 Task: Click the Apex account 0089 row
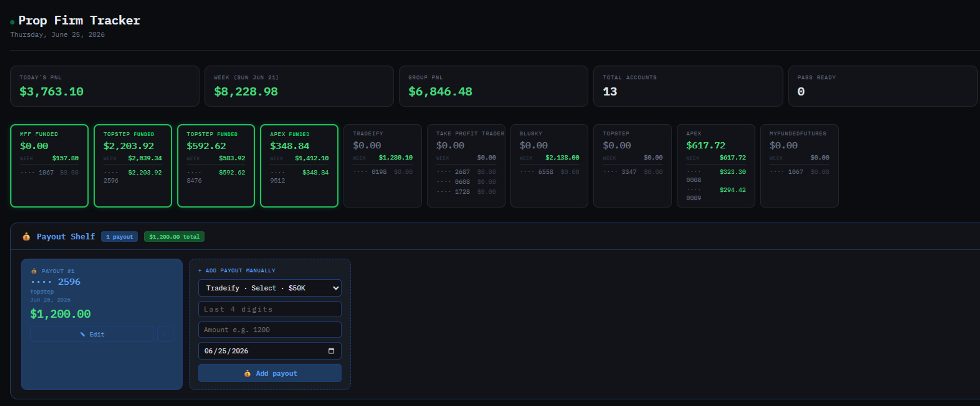716,194
